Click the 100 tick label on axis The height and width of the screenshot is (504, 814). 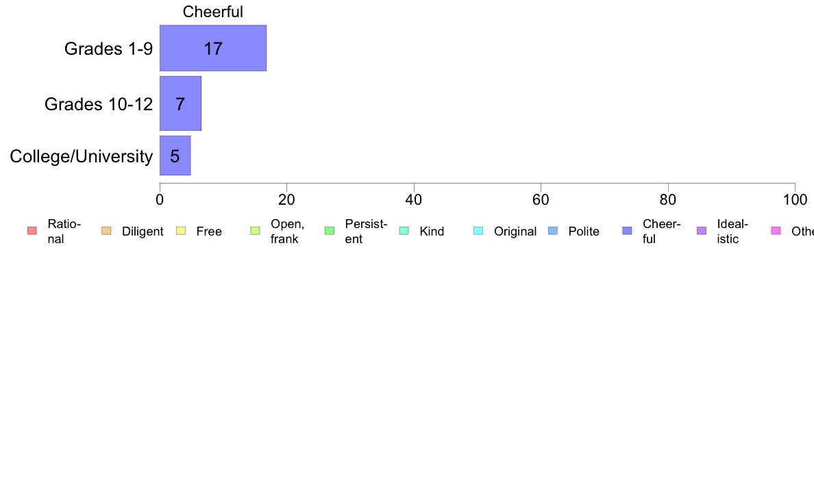pos(795,200)
